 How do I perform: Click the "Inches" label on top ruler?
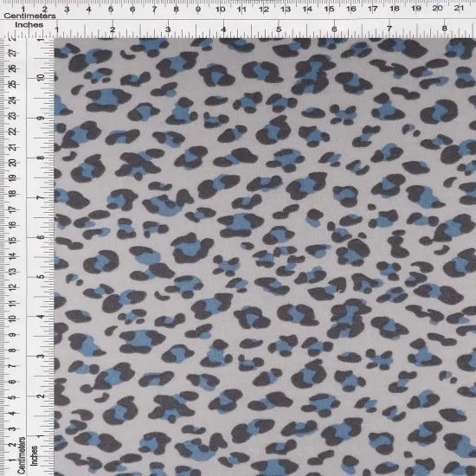[29, 25]
